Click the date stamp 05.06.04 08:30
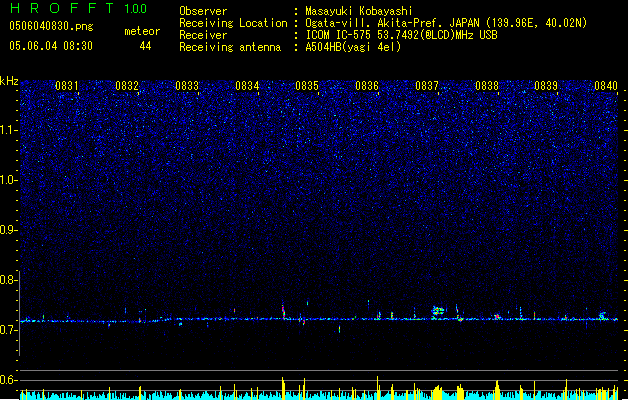Image resolution: width=629 pixels, height=400 pixels. [x=51, y=46]
